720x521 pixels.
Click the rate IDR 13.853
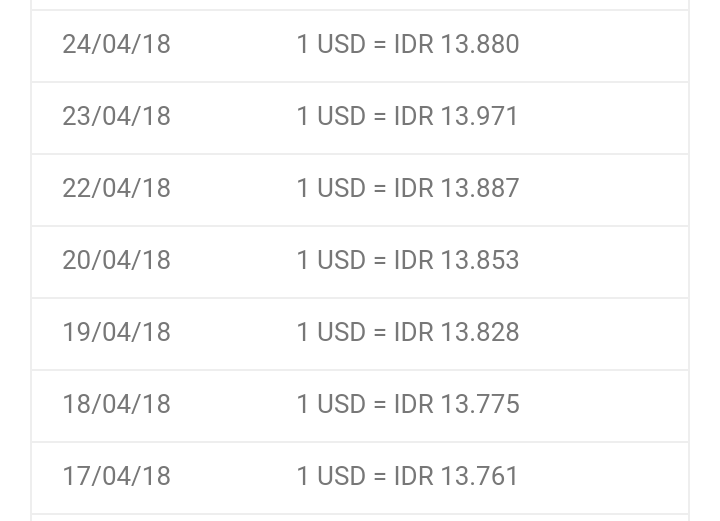(x=456, y=260)
